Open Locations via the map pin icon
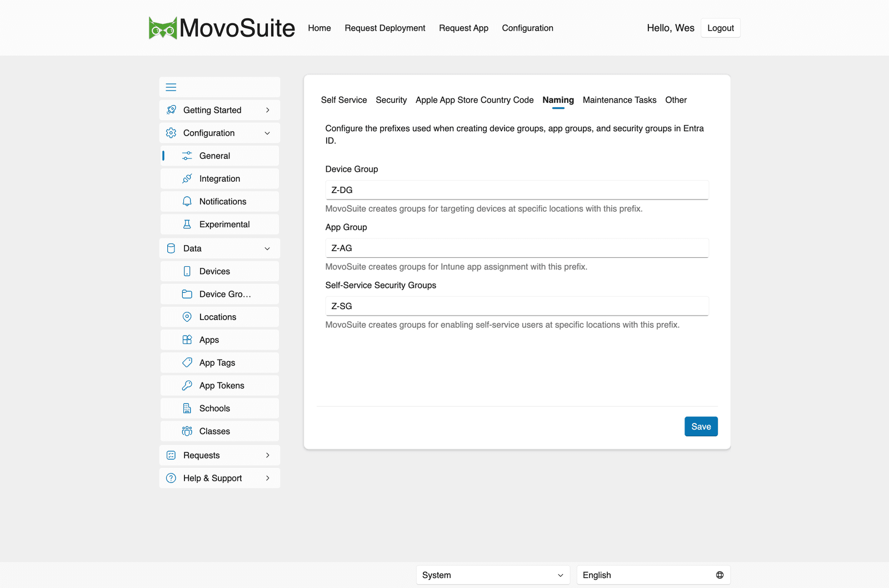The image size is (889, 588). [x=187, y=317]
